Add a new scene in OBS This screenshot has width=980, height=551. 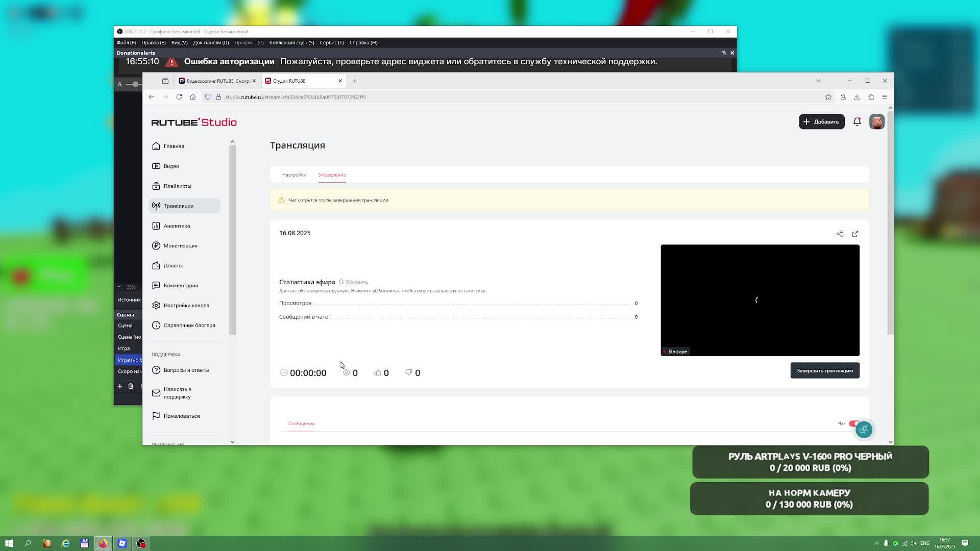tap(120, 386)
